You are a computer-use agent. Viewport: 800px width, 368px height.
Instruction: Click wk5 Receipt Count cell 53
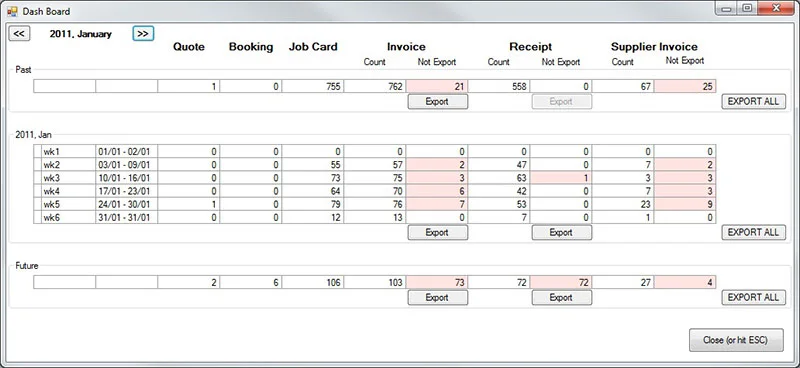click(499, 205)
